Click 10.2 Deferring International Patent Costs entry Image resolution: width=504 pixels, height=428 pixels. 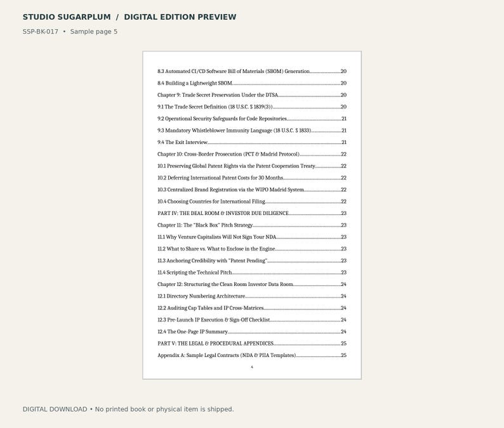(252, 178)
